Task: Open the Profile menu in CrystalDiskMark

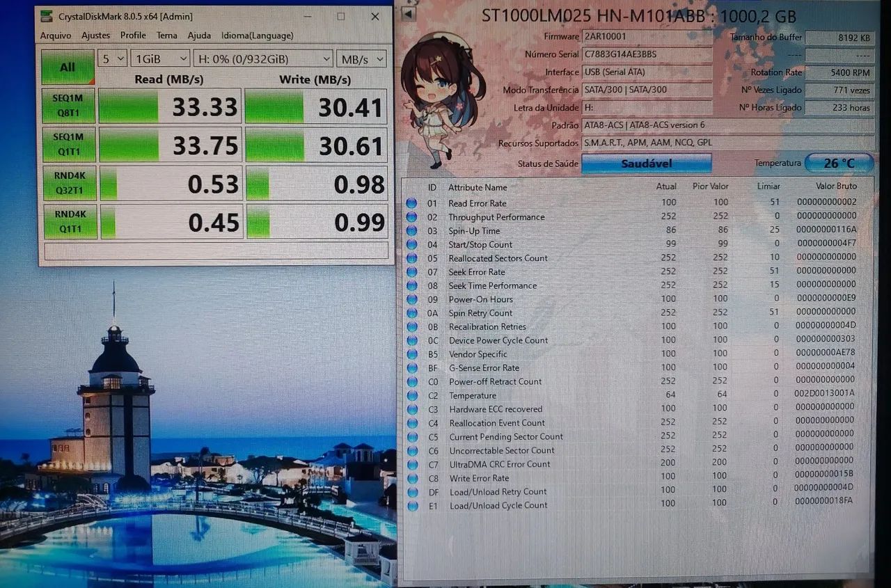Action: pos(133,35)
